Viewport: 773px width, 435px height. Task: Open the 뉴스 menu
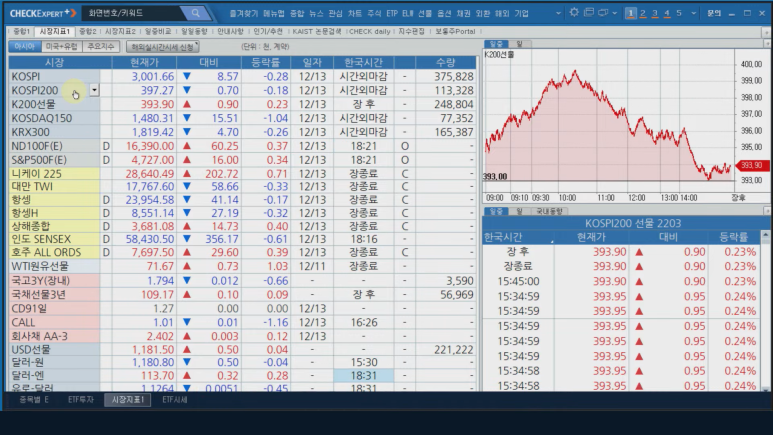tap(316, 13)
